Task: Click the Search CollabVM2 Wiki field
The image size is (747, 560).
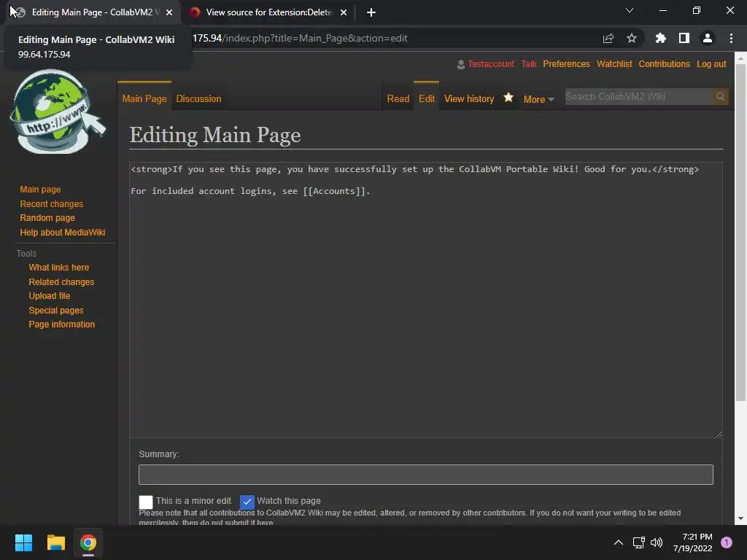Action: (x=638, y=97)
